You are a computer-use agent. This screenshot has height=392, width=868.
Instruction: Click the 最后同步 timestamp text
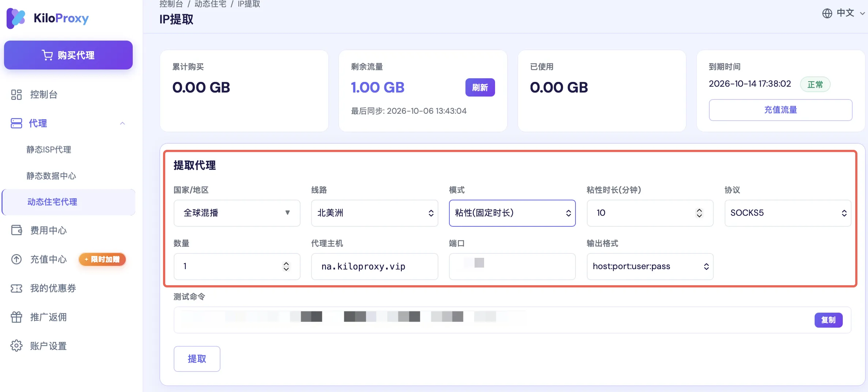(409, 111)
